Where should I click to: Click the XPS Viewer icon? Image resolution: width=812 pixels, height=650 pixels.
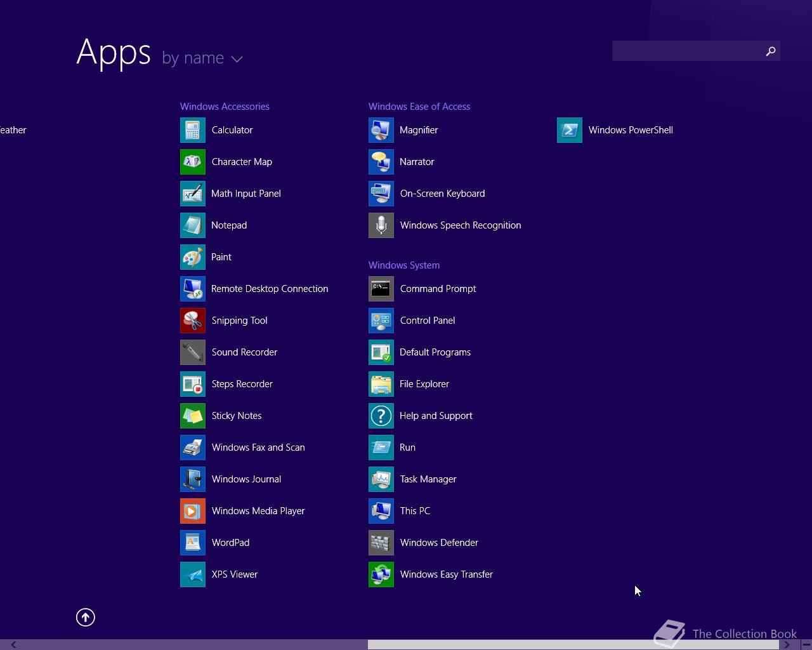(x=193, y=574)
